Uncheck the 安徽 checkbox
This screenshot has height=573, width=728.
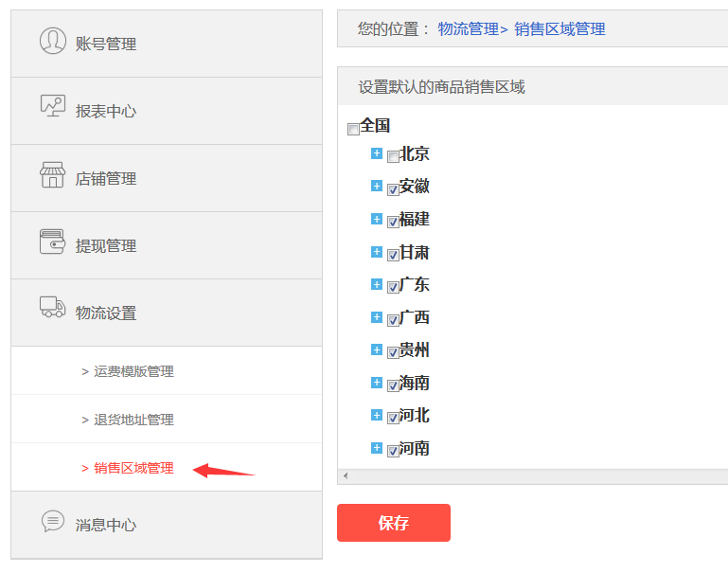[393, 189]
